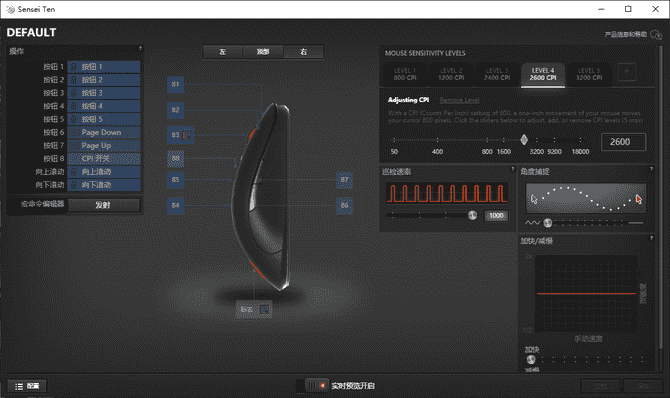The image size is (670, 398).
Task: Open the logo illumination color swatch
Action: (264, 309)
